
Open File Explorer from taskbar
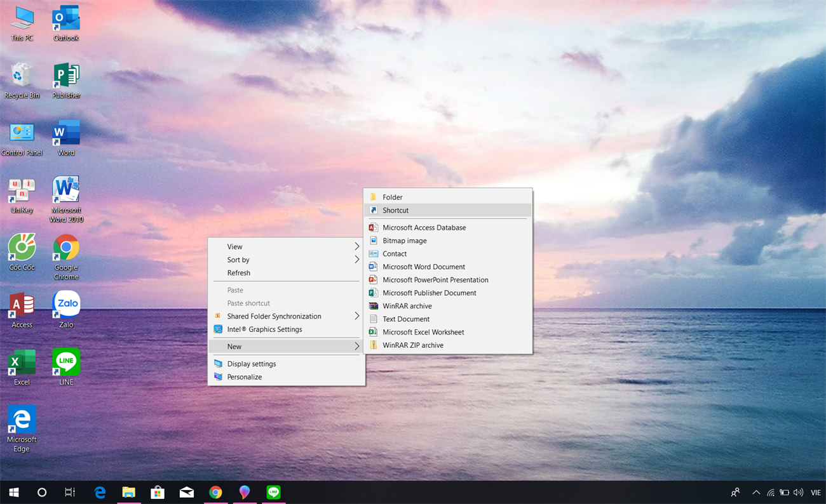tap(129, 492)
